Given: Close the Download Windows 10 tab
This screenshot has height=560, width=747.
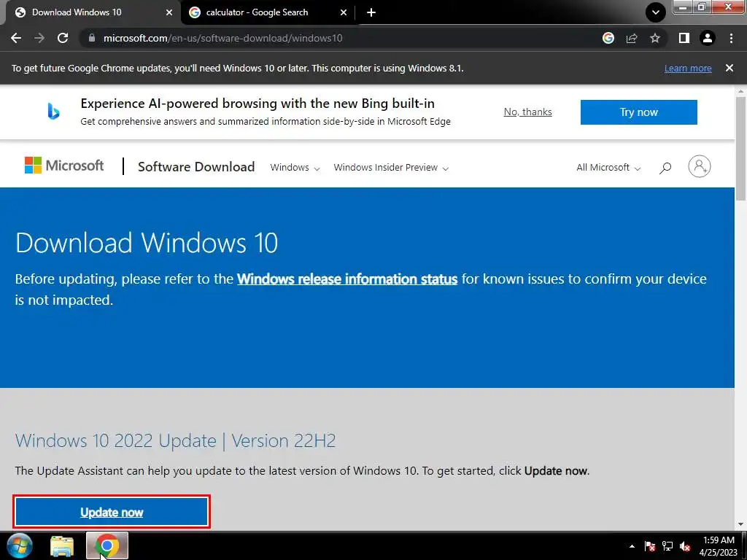Looking at the screenshot, I should coord(169,12).
